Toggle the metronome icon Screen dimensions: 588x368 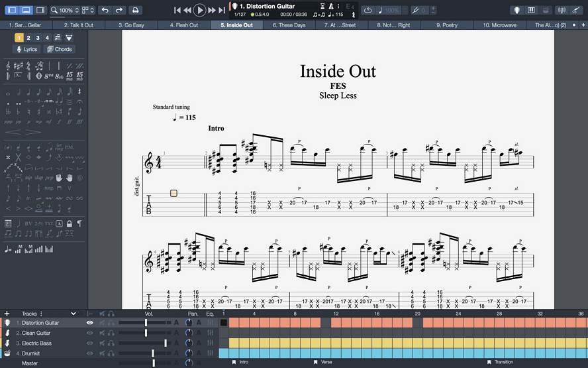[x=332, y=7]
